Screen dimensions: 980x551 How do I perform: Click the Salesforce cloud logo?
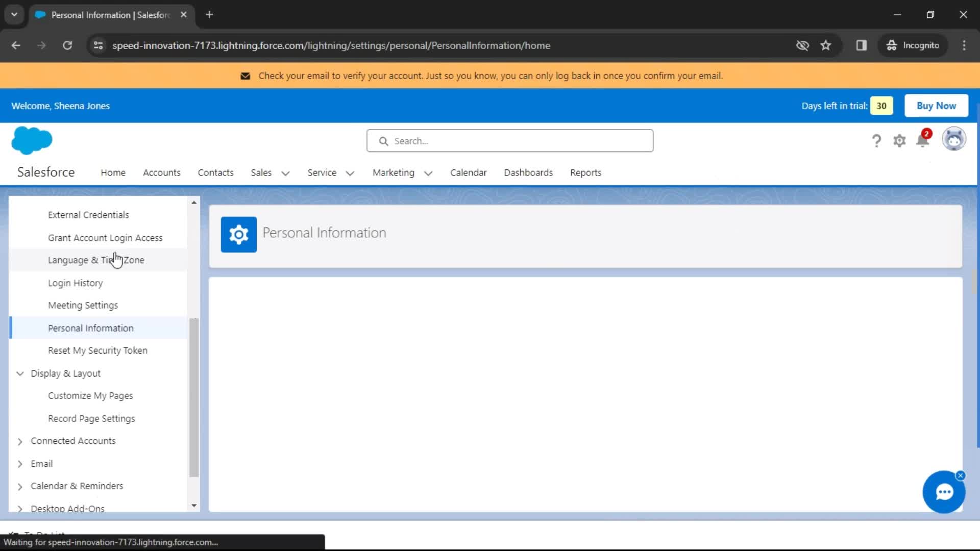tap(32, 140)
